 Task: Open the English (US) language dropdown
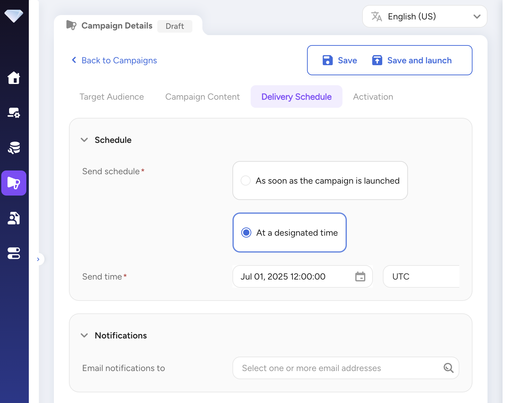tap(424, 16)
